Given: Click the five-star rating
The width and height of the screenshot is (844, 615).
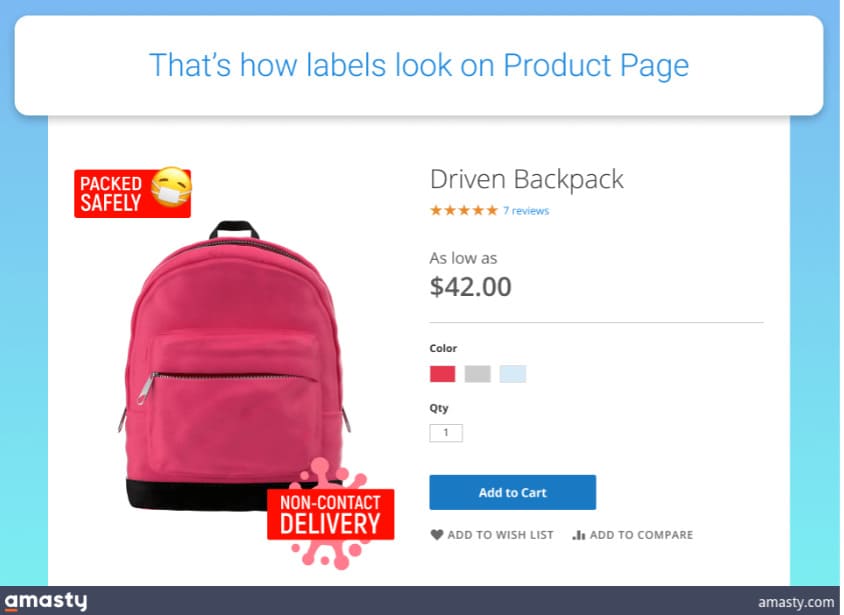Looking at the screenshot, I should 463,210.
